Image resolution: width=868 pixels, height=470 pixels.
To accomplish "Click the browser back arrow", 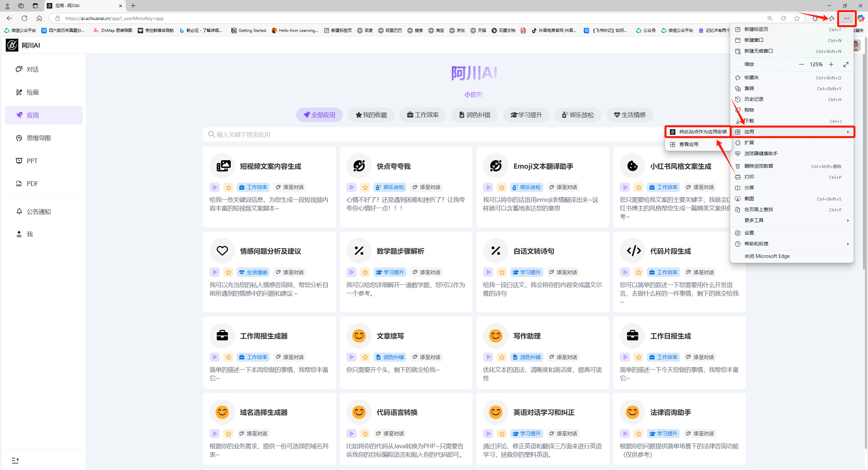I will pyautogui.click(x=9, y=18).
